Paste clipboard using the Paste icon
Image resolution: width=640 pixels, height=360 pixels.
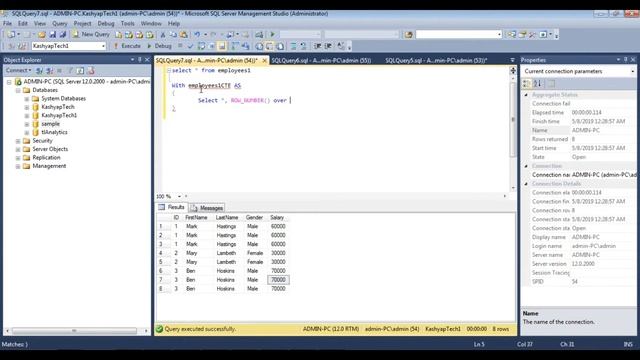point(183,35)
